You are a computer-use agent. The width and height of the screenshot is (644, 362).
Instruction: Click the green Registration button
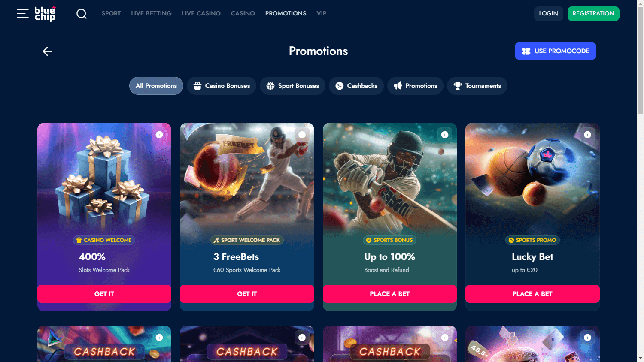tap(593, 14)
